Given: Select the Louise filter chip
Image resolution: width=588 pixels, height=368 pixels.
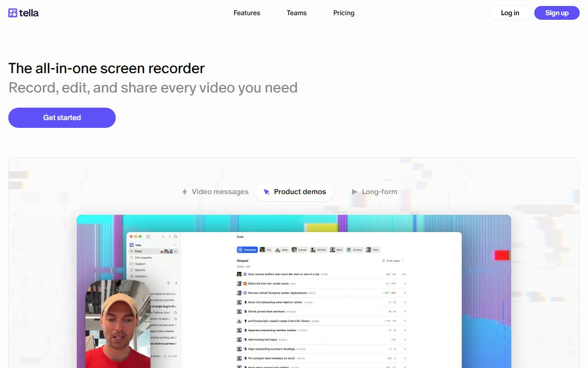Looking at the screenshot, I should tap(300, 250).
